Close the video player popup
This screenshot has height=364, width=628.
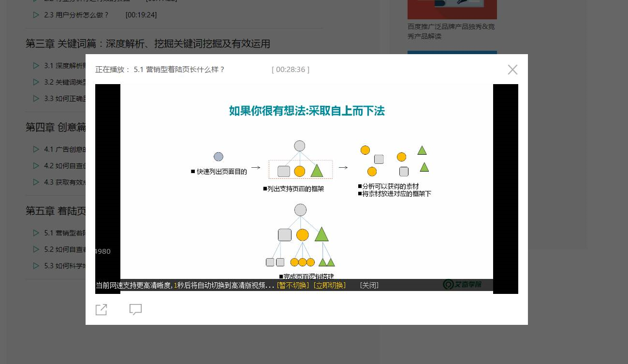[x=512, y=70]
